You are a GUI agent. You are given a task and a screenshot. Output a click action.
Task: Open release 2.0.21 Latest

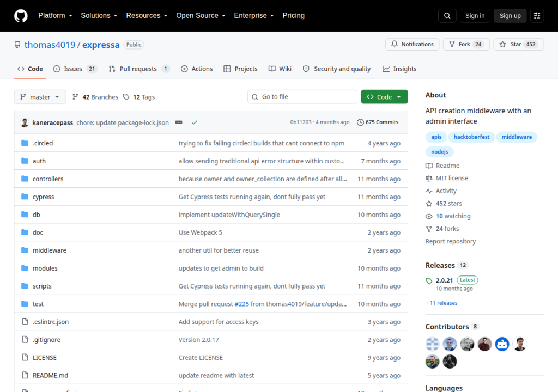coord(452,284)
